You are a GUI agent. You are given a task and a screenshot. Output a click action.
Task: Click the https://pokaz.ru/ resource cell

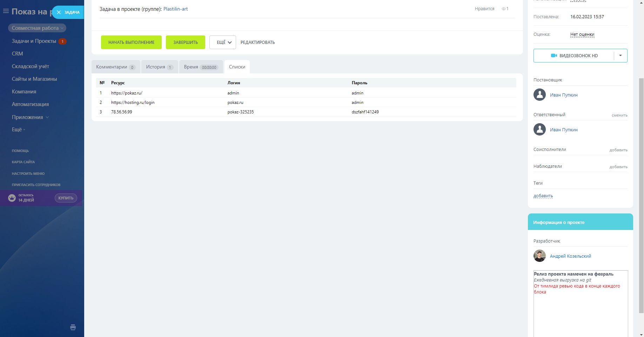click(x=127, y=93)
